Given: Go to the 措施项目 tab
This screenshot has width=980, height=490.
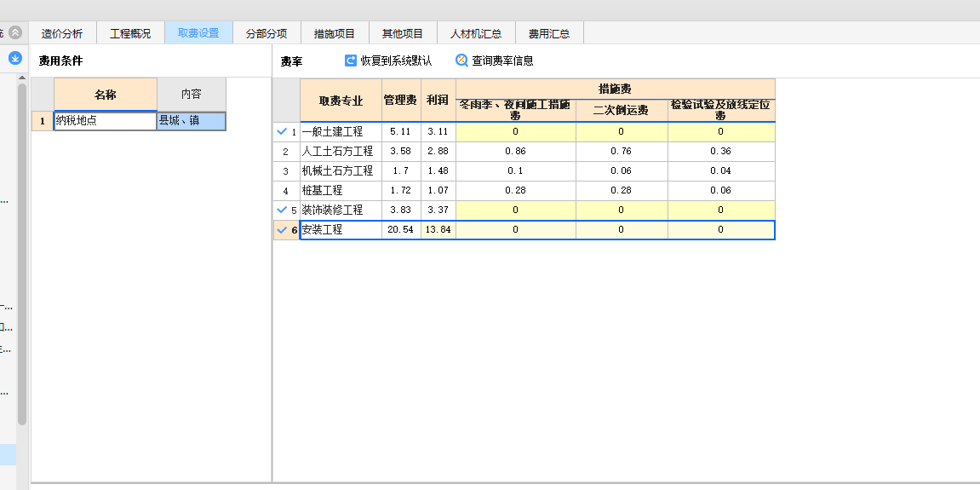Looking at the screenshot, I should point(335,33).
